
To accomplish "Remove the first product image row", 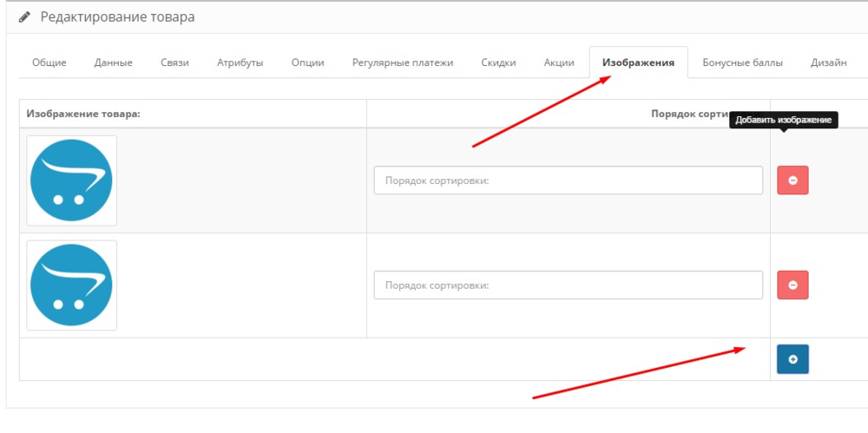I will point(792,180).
